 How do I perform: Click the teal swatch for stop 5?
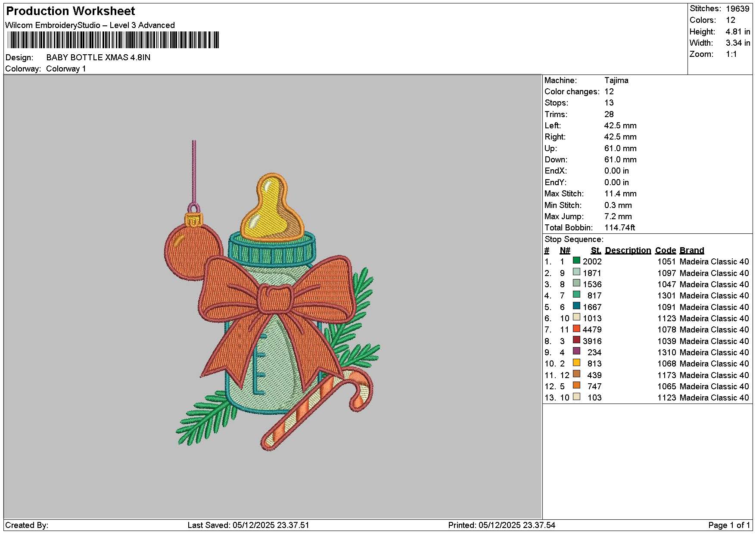tap(576, 306)
